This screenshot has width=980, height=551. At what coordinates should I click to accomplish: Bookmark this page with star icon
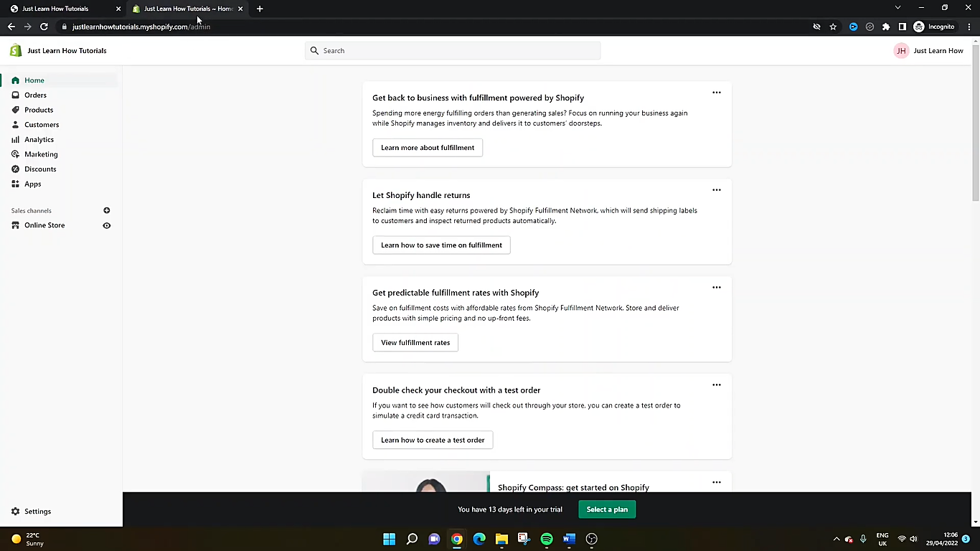click(833, 27)
